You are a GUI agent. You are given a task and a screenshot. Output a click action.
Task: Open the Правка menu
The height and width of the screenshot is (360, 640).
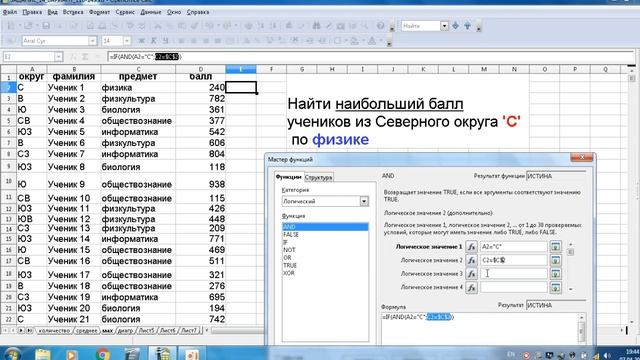[32, 12]
